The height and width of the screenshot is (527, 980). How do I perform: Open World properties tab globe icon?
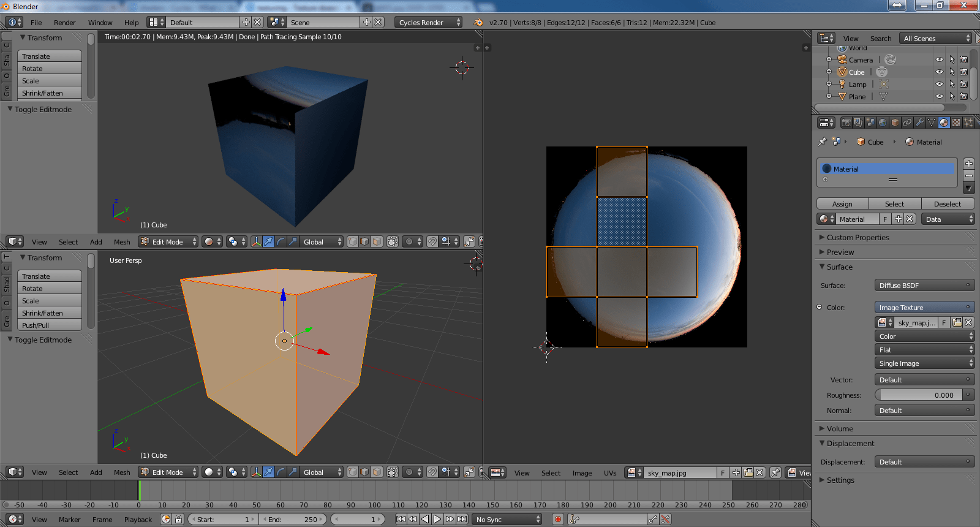click(883, 123)
